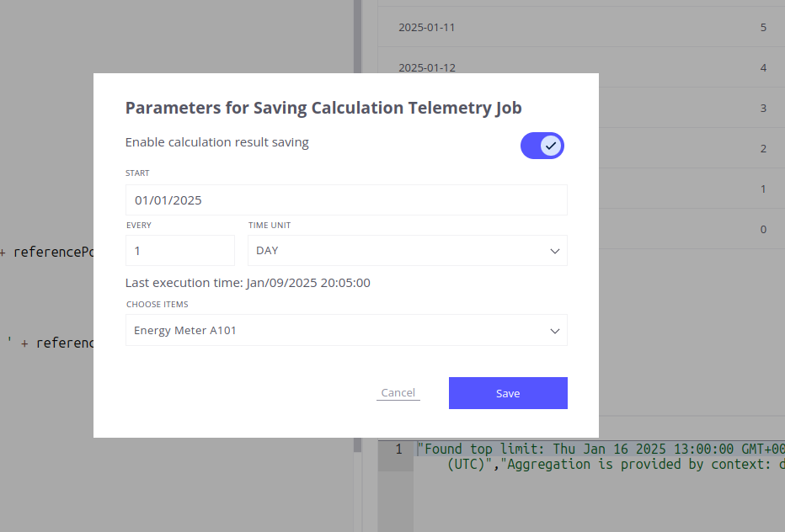Image resolution: width=785 pixels, height=532 pixels.
Task: Focus the Every interval number field
Action: (179, 251)
